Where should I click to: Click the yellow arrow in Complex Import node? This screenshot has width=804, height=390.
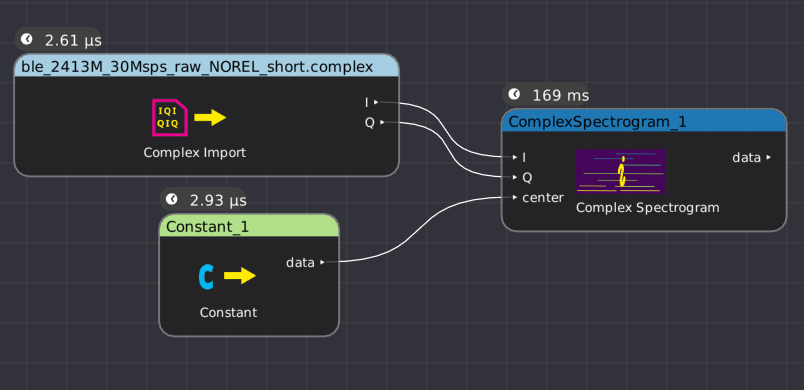(x=210, y=117)
